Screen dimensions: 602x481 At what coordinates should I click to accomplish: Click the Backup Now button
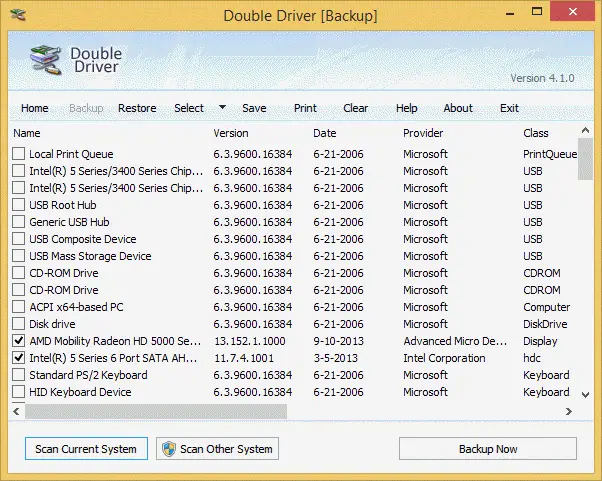[488, 448]
